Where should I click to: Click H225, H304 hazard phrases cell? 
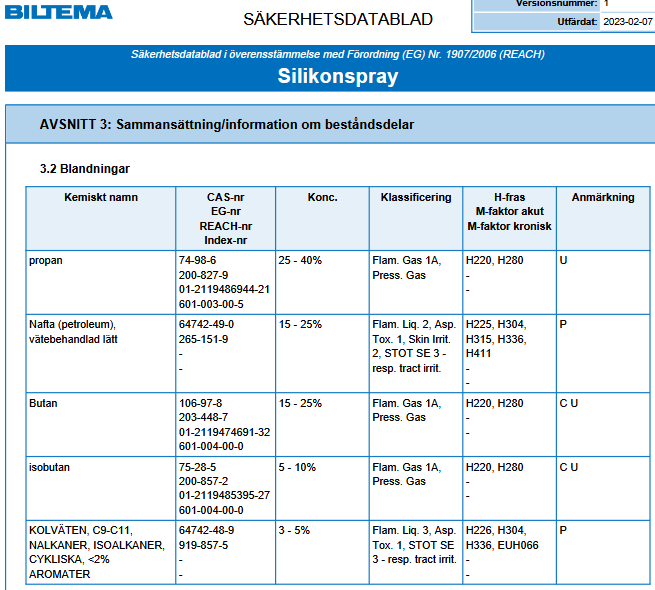pyautogui.click(x=509, y=353)
